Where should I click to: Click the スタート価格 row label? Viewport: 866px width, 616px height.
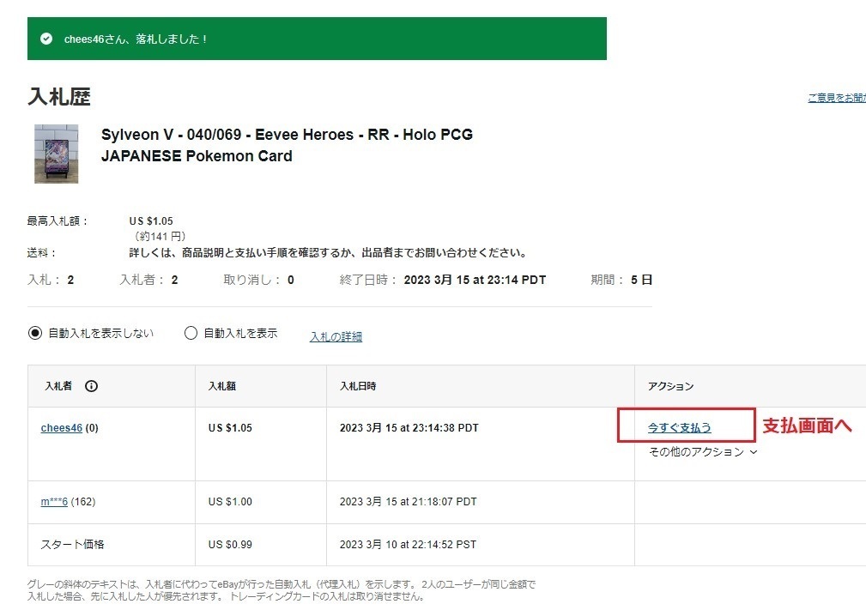tap(72, 545)
